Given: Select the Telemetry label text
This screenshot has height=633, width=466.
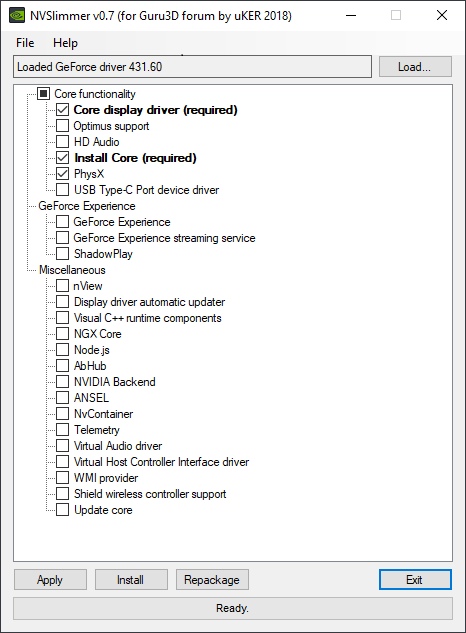Looking at the screenshot, I should [x=97, y=430].
